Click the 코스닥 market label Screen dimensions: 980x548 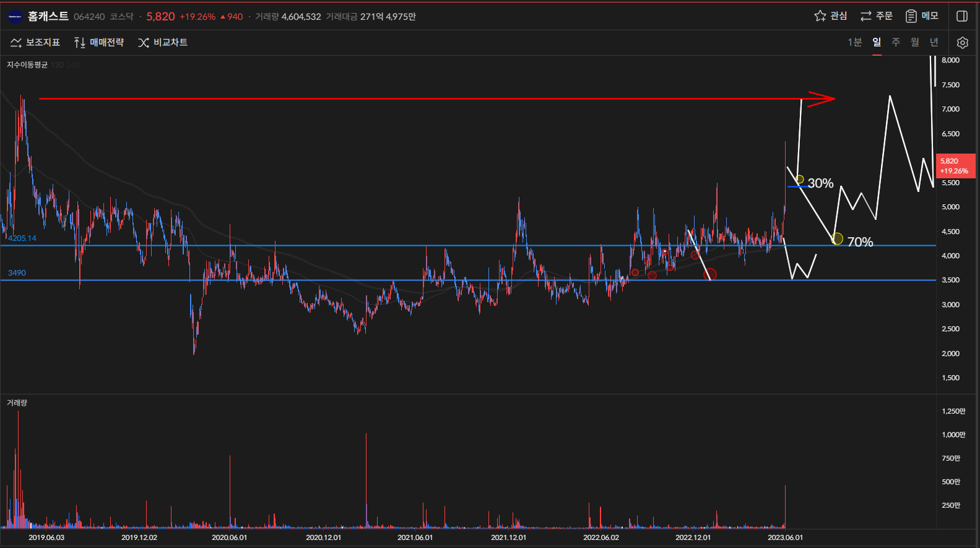click(121, 17)
